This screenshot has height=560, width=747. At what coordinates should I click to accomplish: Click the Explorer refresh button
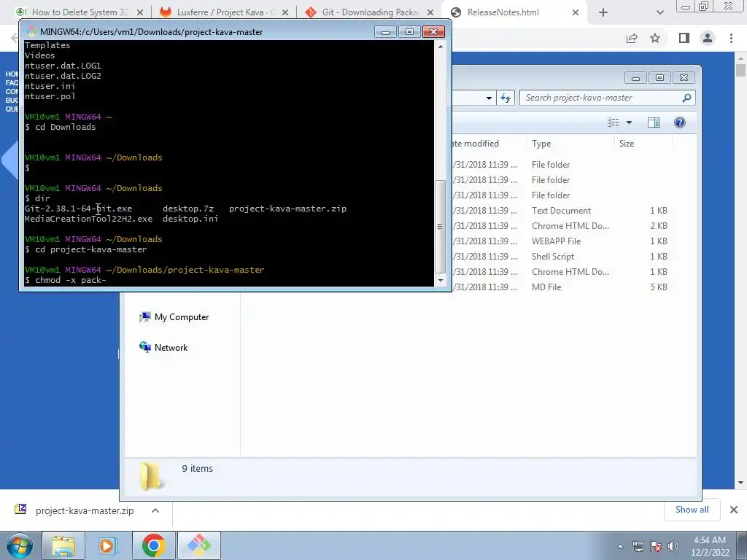point(505,98)
